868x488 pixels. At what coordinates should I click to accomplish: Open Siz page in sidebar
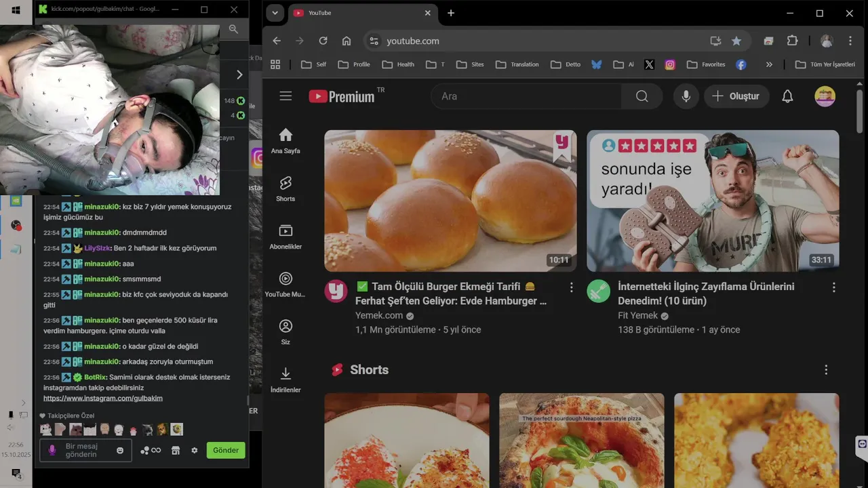coord(285,333)
